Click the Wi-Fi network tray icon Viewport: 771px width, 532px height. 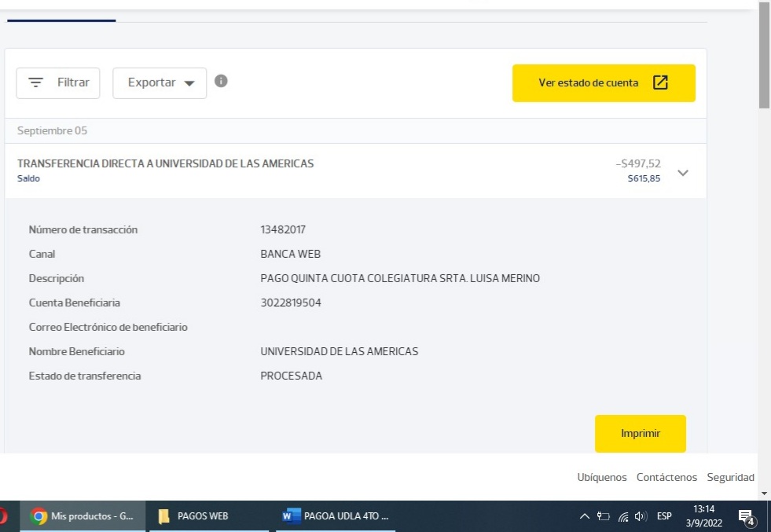coord(625,516)
